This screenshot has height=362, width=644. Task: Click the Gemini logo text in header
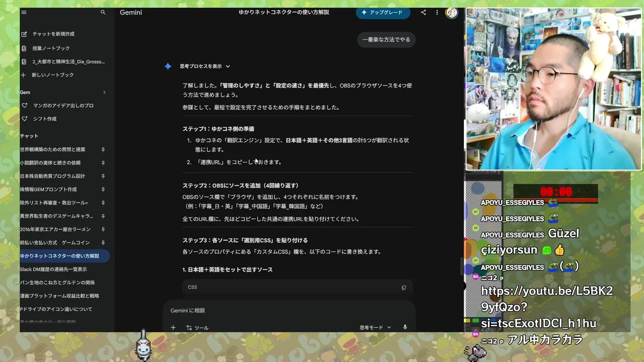pos(131,13)
